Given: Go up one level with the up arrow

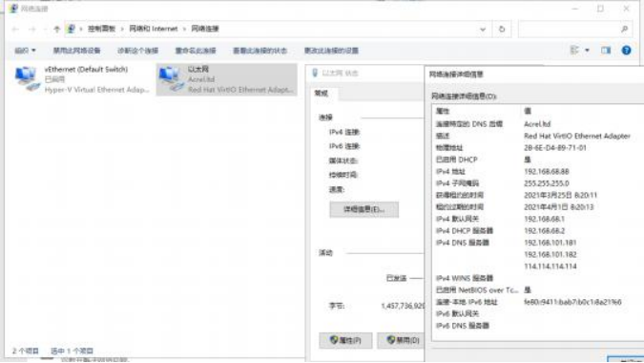Looking at the screenshot, I should [x=56, y=30].
